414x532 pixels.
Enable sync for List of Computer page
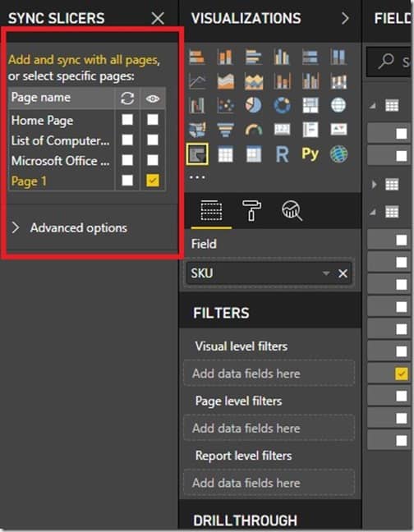click(127, 140)
